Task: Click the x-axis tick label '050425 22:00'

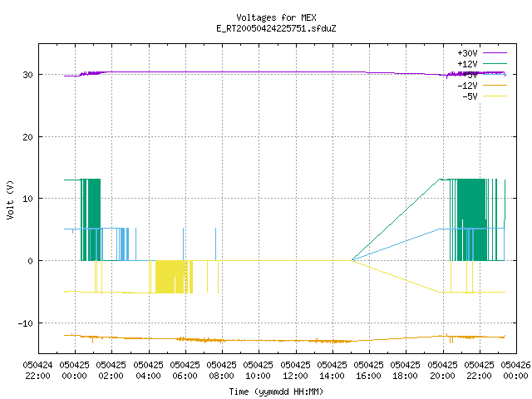Action: pyautogui.click(x=479, y=371)
